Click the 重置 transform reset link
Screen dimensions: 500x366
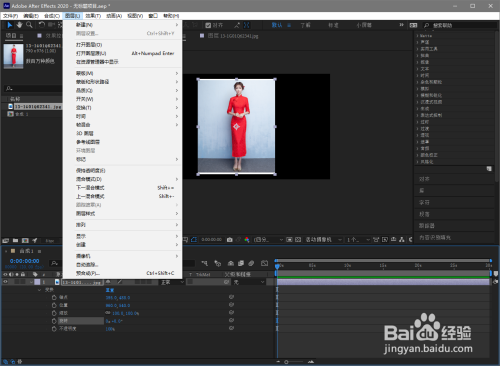pos(110,290)
